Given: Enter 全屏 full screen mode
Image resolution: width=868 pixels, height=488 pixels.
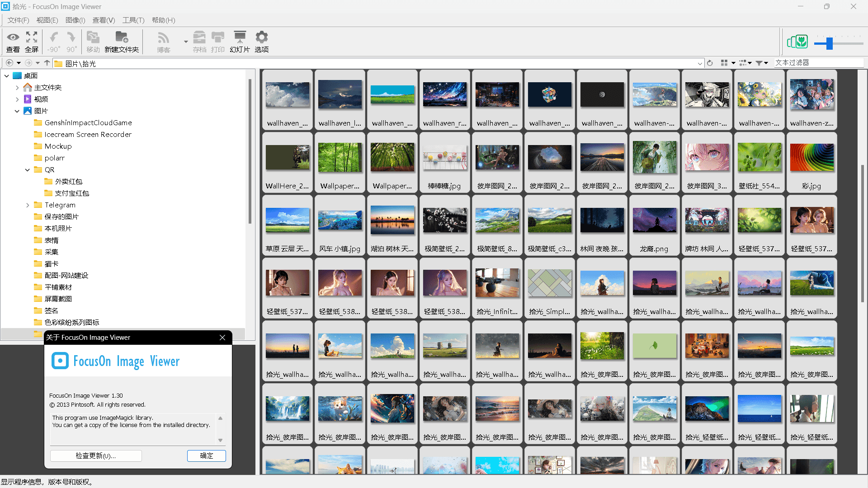Looking at the screenshot, I should pyautogui.click(x=32, y=42).
